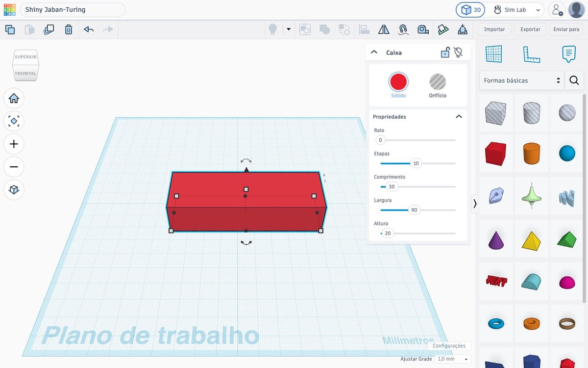Select the red Box shape

point(495,154)
